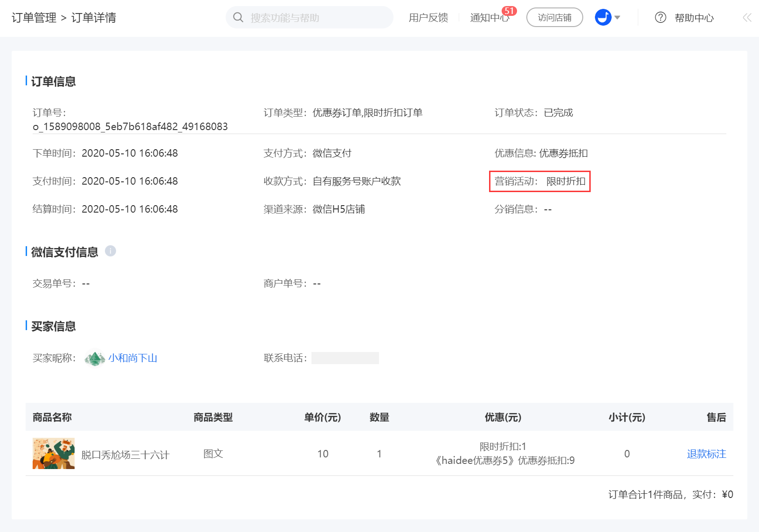The image size is (759, 532).
Task: Open 通知中心 notifications
Action: (x=489, y=18)
